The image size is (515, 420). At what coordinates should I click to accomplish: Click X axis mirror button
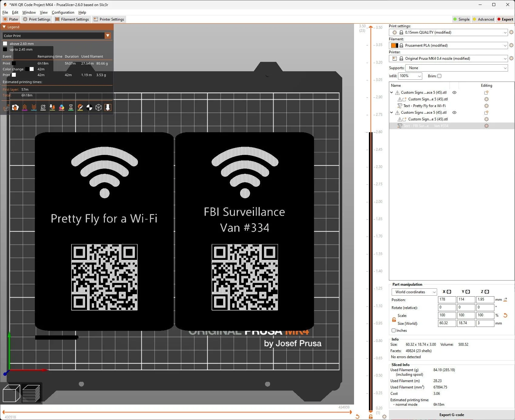pos(449,292)
